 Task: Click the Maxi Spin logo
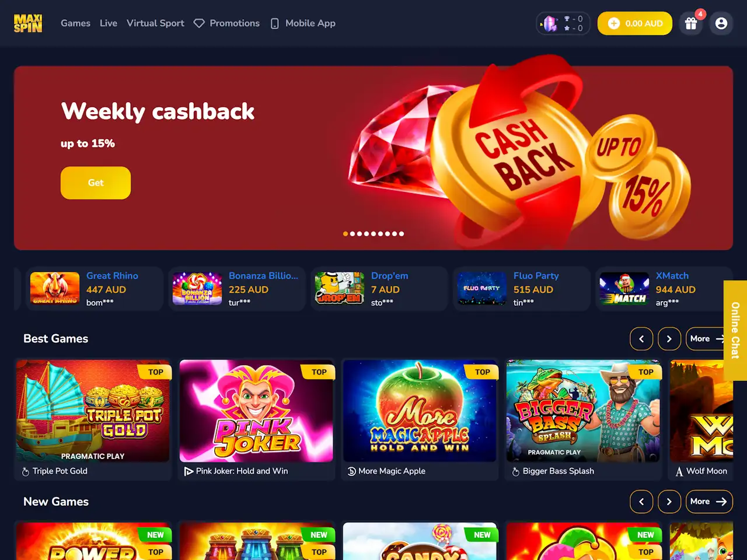point(28,23)
